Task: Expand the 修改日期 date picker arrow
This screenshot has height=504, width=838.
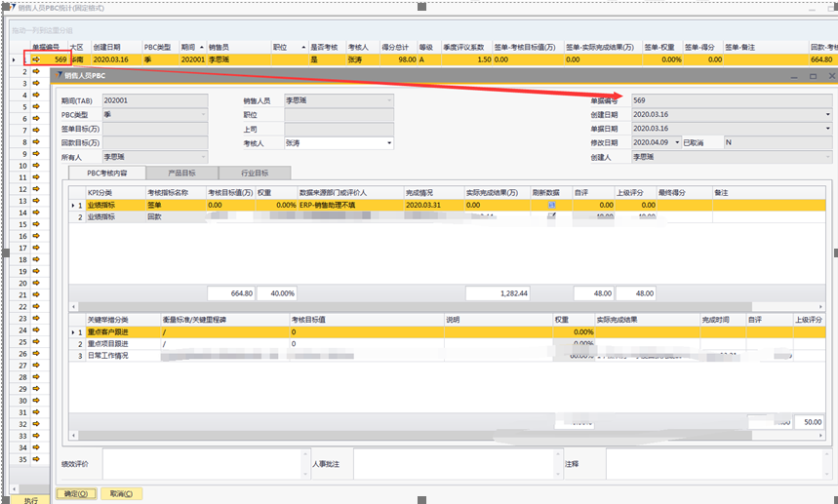Action: (677, 142)
